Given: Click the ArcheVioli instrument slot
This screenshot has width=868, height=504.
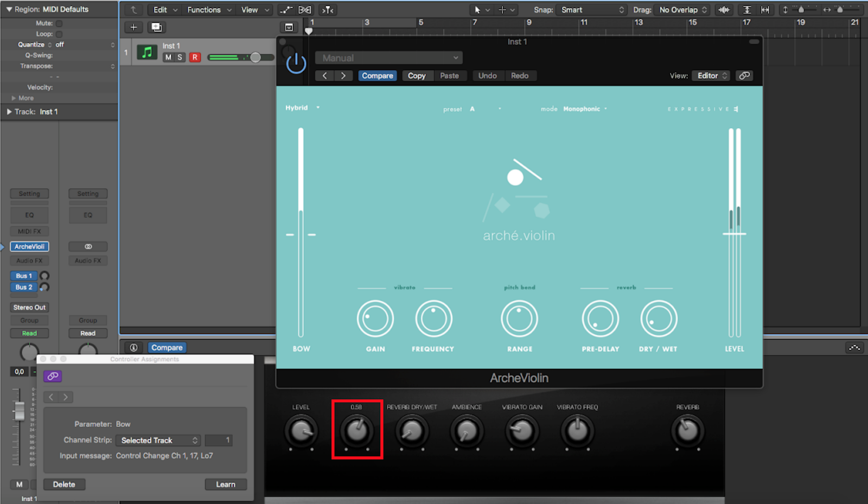Looking at the screenshot, I should coord(29,246).
